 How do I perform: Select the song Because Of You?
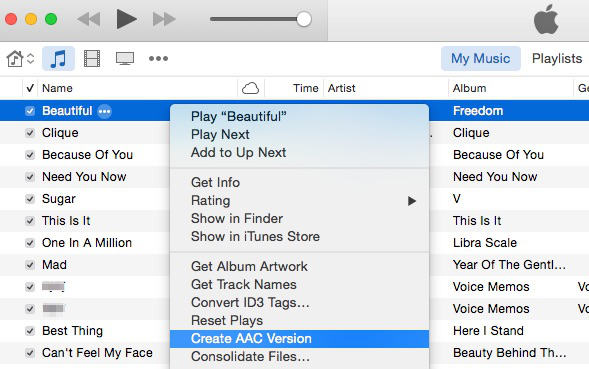point(87,155)
